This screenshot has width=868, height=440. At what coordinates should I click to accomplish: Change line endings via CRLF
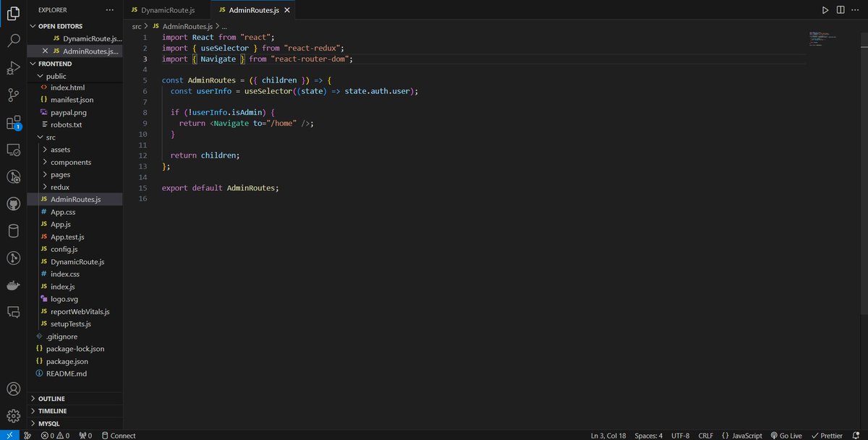(705, 436)
